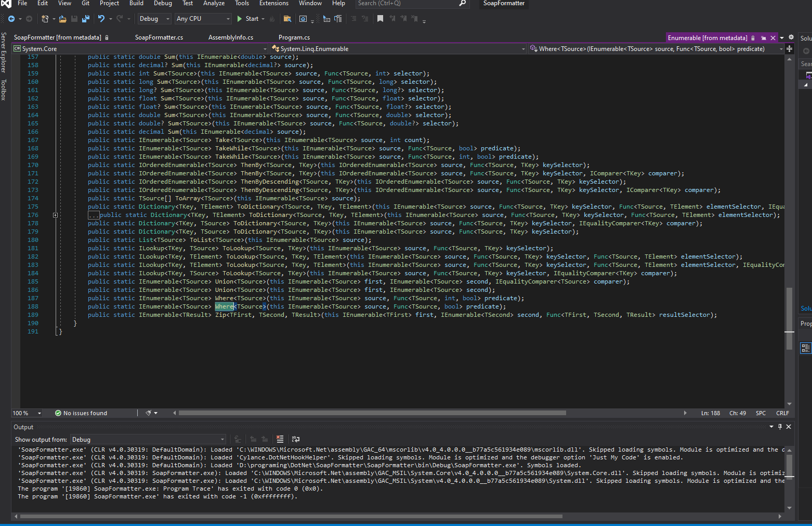Click the code cleanup broom icon

coord(149,413)
